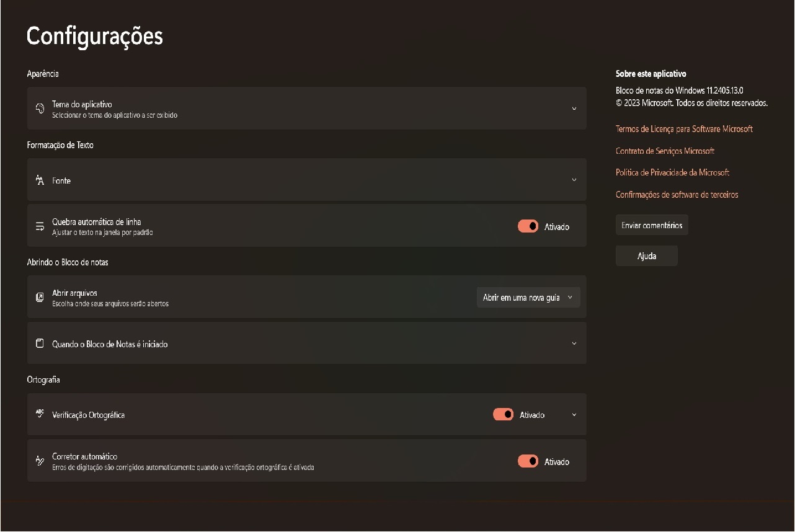This screenshot has height=532, width=795.
Task: Click the Configurações page heading
Action: point(95,36)
